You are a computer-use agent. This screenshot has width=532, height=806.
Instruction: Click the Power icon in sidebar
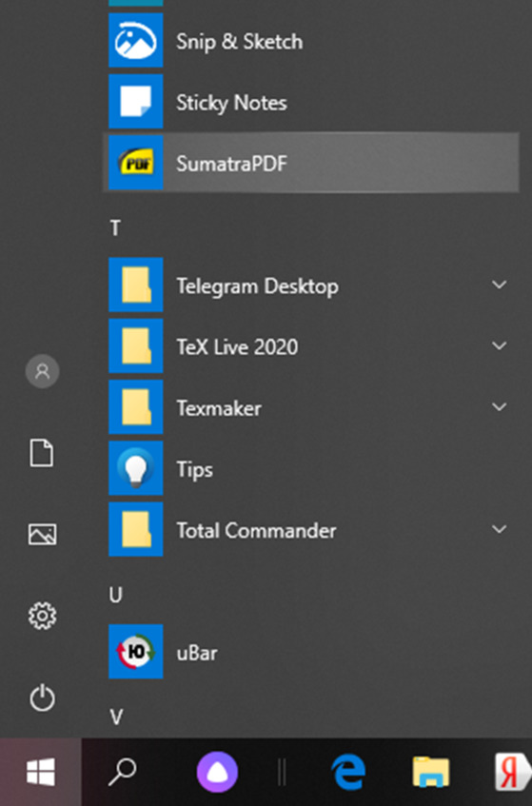click(42, 698)
